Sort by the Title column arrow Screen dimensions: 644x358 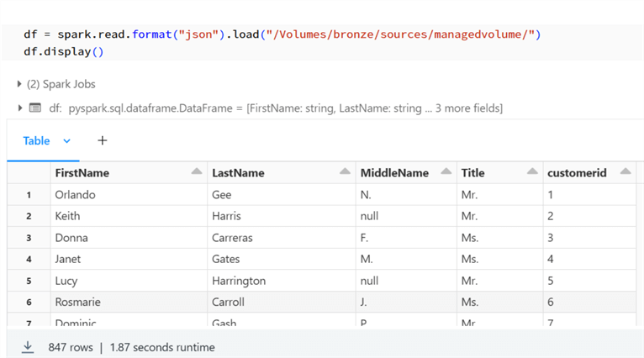(532, 171)
